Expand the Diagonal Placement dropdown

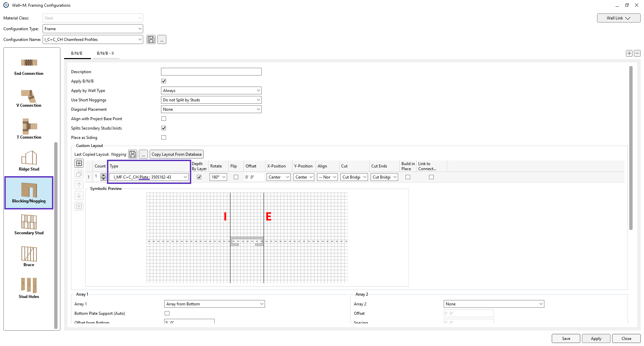(x=211, y=109)
